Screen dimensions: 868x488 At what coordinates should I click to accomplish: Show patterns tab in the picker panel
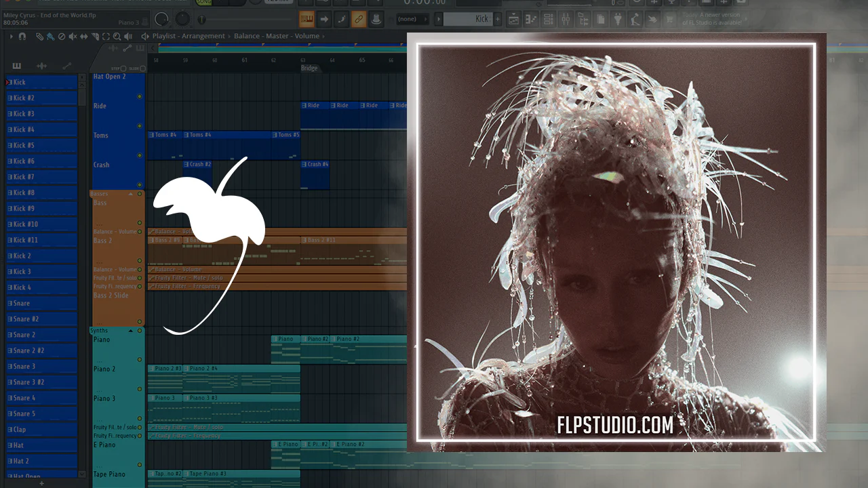(x=16, y=66)
